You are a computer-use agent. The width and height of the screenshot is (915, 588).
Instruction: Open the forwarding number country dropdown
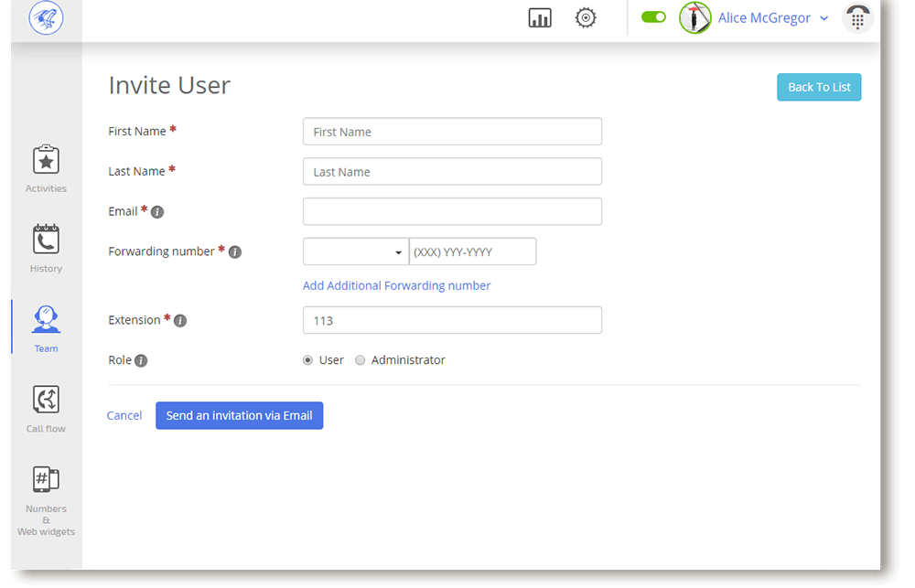(x=356, y=251)
